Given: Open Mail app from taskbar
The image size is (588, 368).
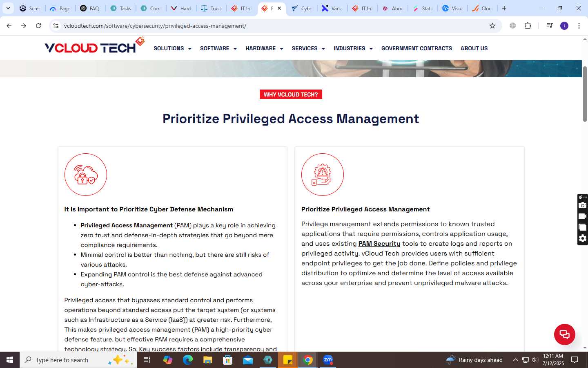Looking at the screenshot, I should pos(248,360).
